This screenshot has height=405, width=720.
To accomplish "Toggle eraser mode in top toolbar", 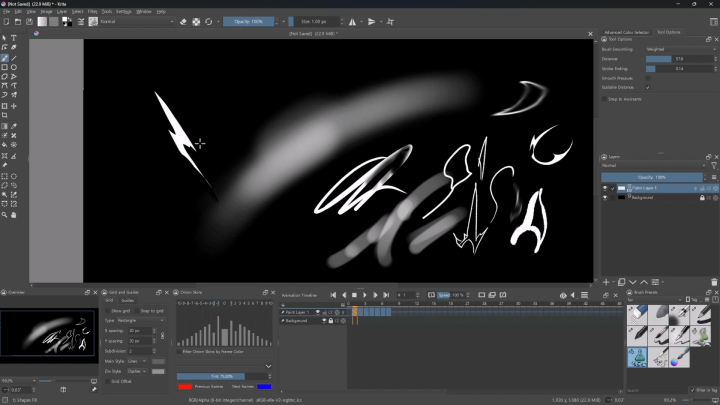I will 183,21.
